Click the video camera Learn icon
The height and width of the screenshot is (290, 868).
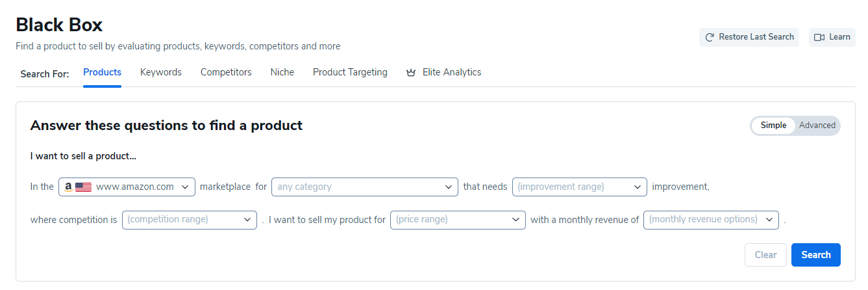[x=819, y=37]
